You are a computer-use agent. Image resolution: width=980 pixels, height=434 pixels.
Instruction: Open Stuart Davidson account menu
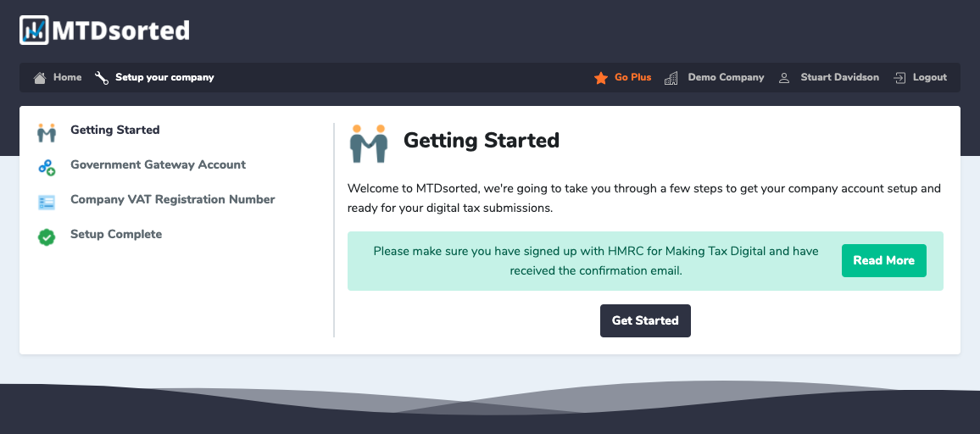point(839,77)
